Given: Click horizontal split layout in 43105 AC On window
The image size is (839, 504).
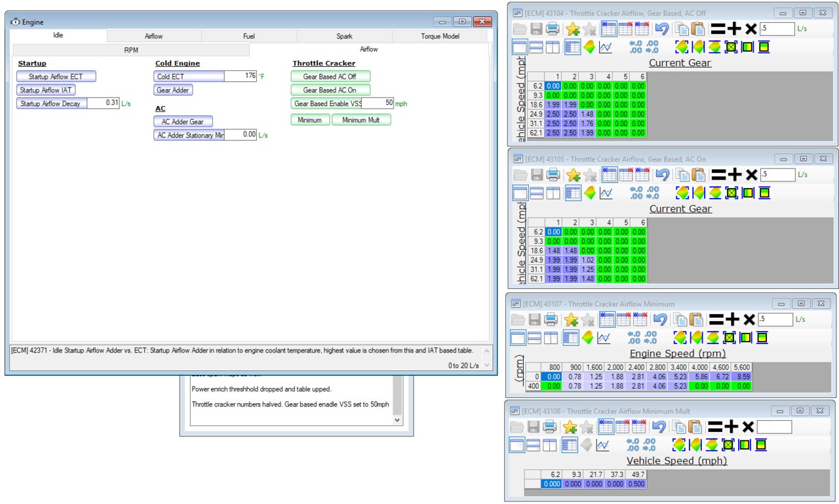Looking at the screenshot, I should pyautogui.click(x=536, y=193).
